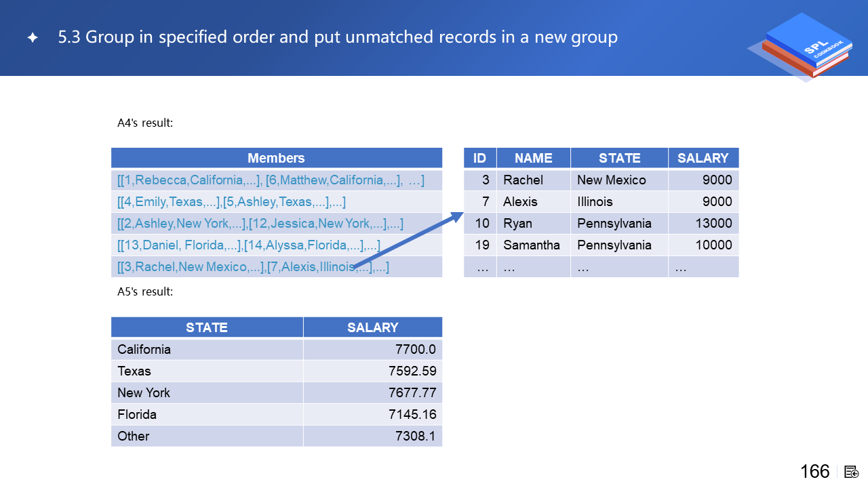Select the Members row starting with Emily, Texas
This screenshot has height=488, width=868.
[x=231, y=202]
